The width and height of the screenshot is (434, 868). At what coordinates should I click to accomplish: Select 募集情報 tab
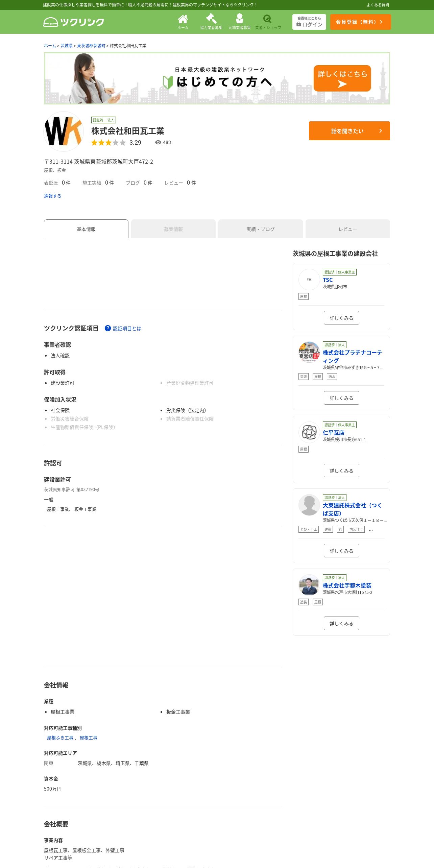[x=173, y=229]
